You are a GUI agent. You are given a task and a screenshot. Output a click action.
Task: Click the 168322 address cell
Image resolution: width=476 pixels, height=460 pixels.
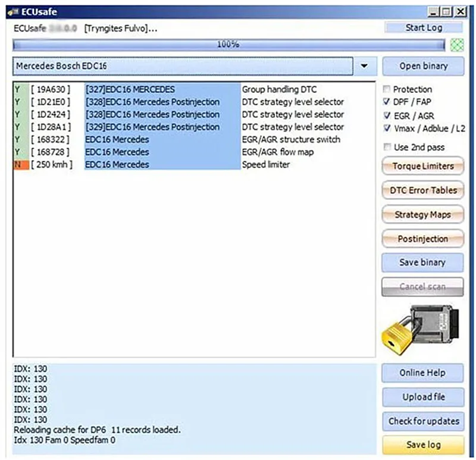[x=51, y=139]
